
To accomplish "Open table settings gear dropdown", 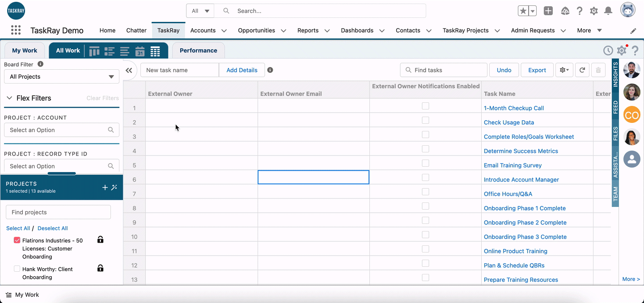I will [564, 70].
